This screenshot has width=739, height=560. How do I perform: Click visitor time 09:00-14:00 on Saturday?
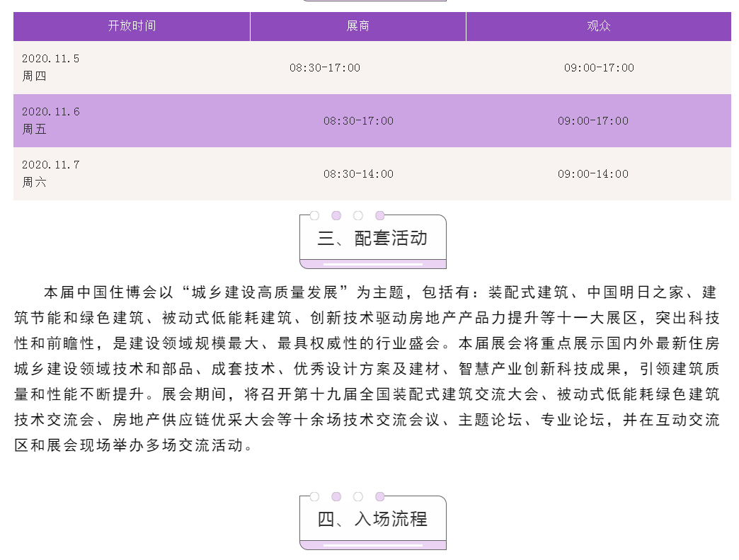(593, 174)
